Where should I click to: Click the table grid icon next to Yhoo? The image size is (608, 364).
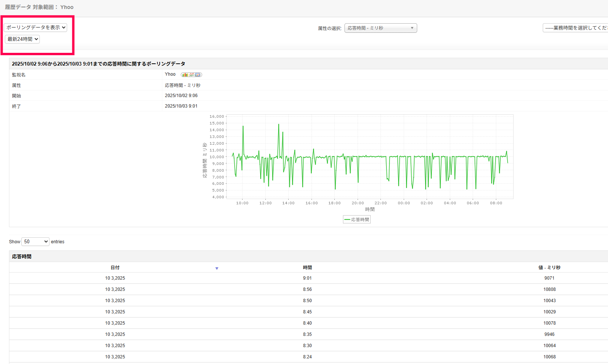click(x=198, y=75)
